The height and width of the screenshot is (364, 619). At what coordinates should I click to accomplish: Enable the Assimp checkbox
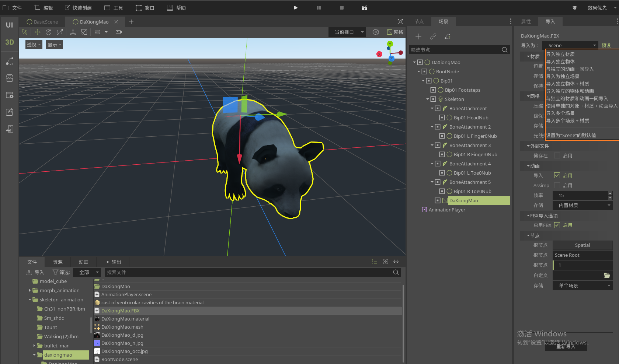point(557,185)
